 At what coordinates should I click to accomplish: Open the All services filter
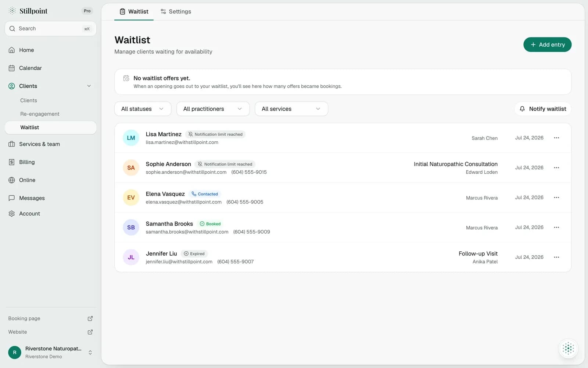tap(291, 109)
